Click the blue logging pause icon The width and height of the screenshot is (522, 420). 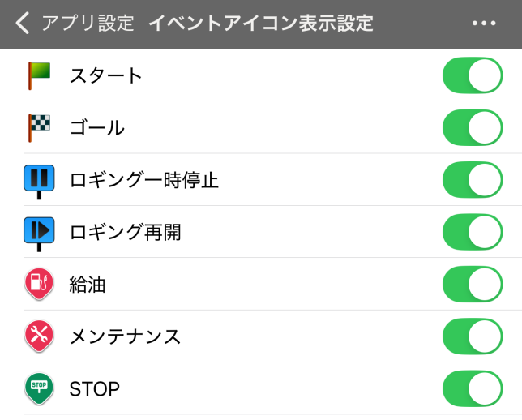[x=39, y=179]
